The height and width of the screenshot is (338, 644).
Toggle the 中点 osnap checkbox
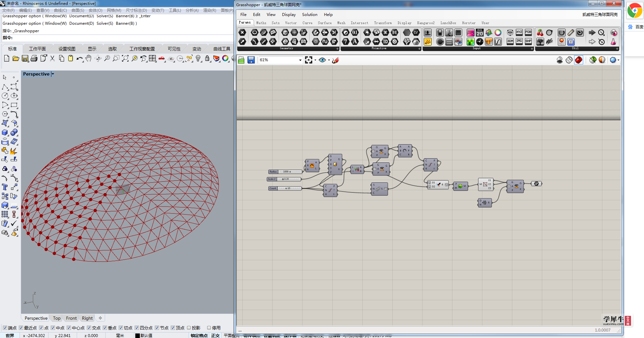[53, 328]
